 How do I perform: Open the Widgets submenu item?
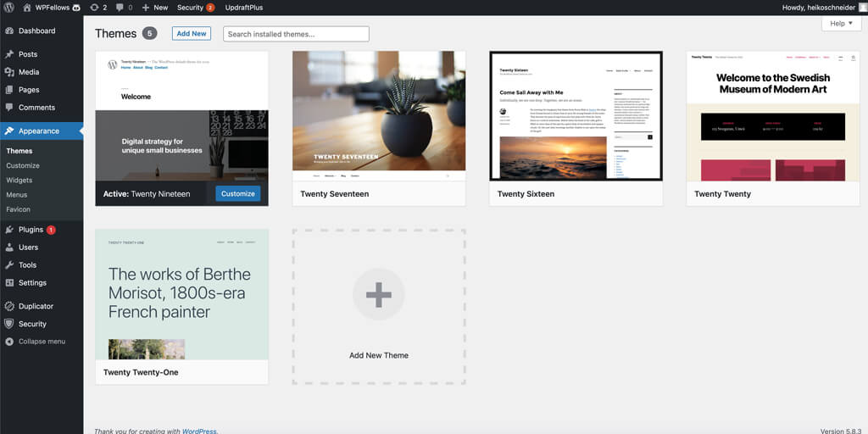point(19,180)
